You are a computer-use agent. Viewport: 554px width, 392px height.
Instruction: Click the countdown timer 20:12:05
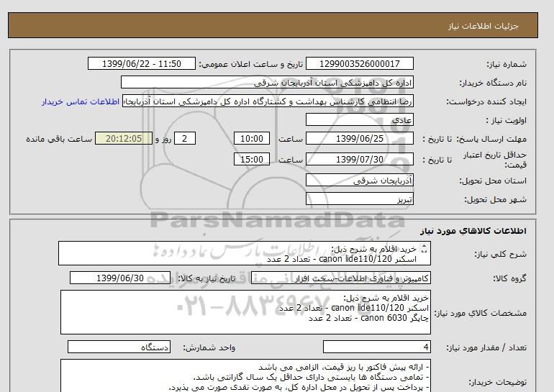pyautogui.click(x=124, y=138)
